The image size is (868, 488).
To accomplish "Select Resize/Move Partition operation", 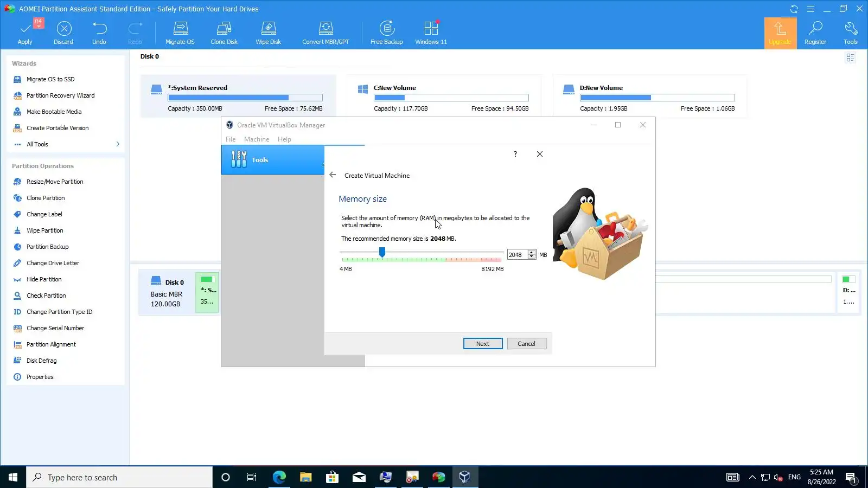I will pos(55,182).
